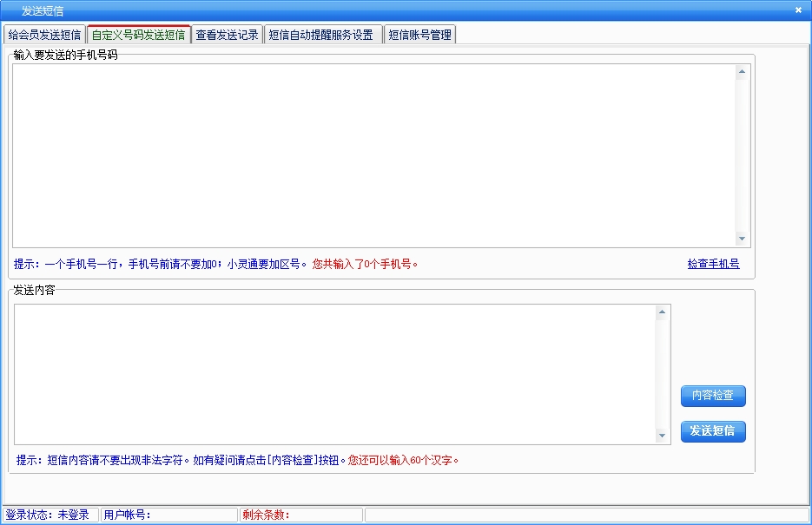Click the 用户帐号 status bar field
The width and height of the screenshot is (812, 525).
tap(168, 515)
